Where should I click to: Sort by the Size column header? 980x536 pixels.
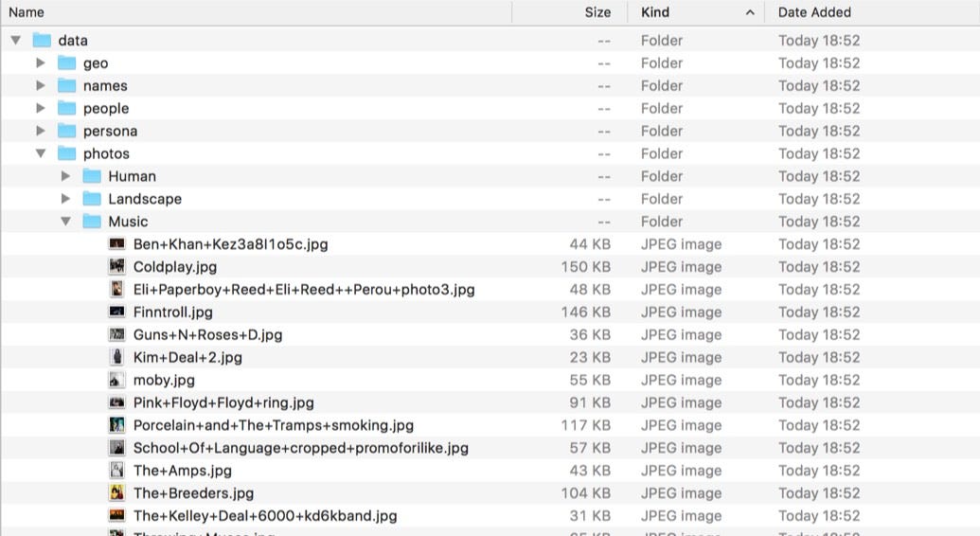[x=569, y=12]
